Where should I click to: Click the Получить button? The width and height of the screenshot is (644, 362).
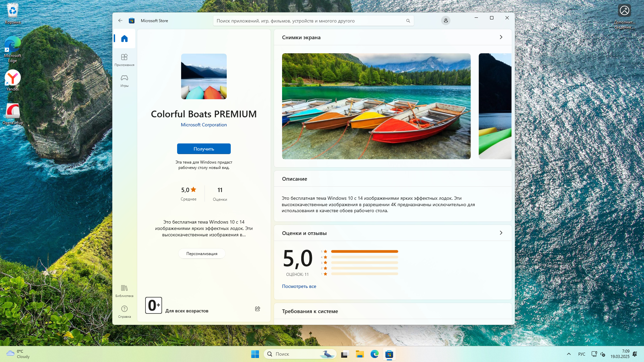pos(204,149)
